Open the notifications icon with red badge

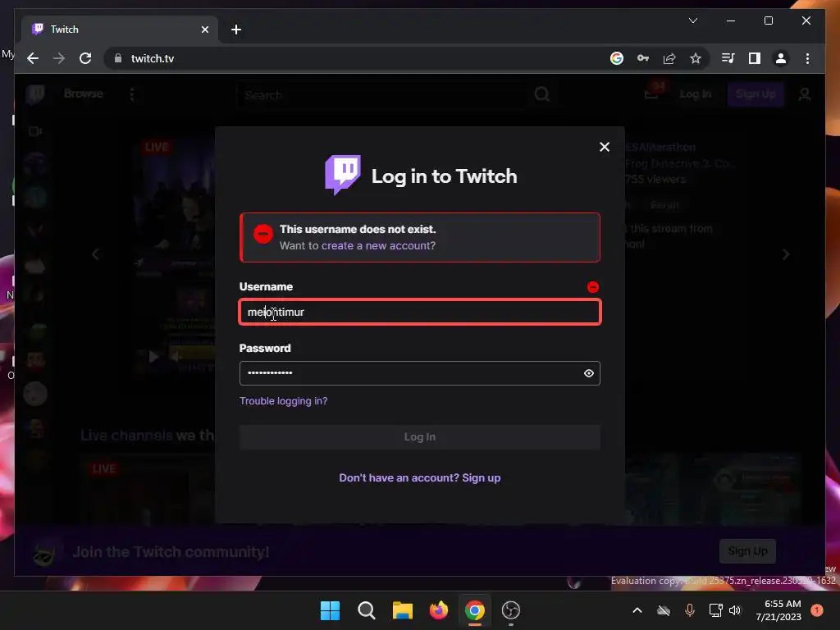[x=652, y=92]
